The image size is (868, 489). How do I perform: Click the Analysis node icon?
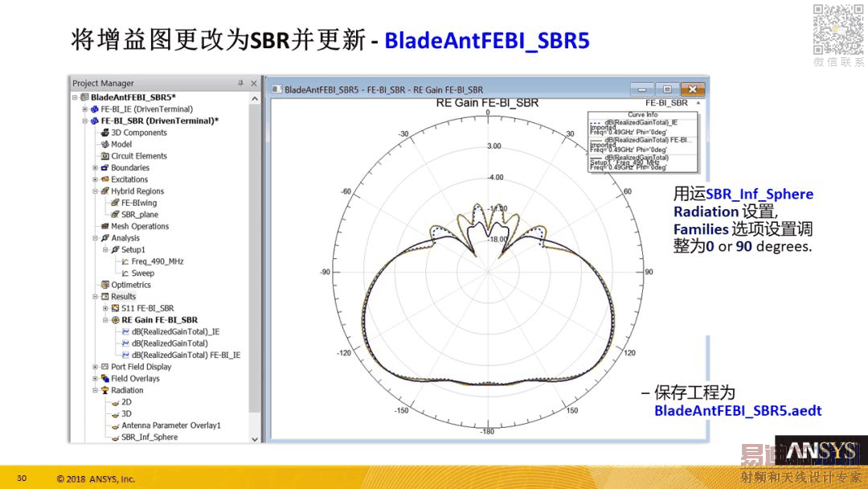(105, 237)
